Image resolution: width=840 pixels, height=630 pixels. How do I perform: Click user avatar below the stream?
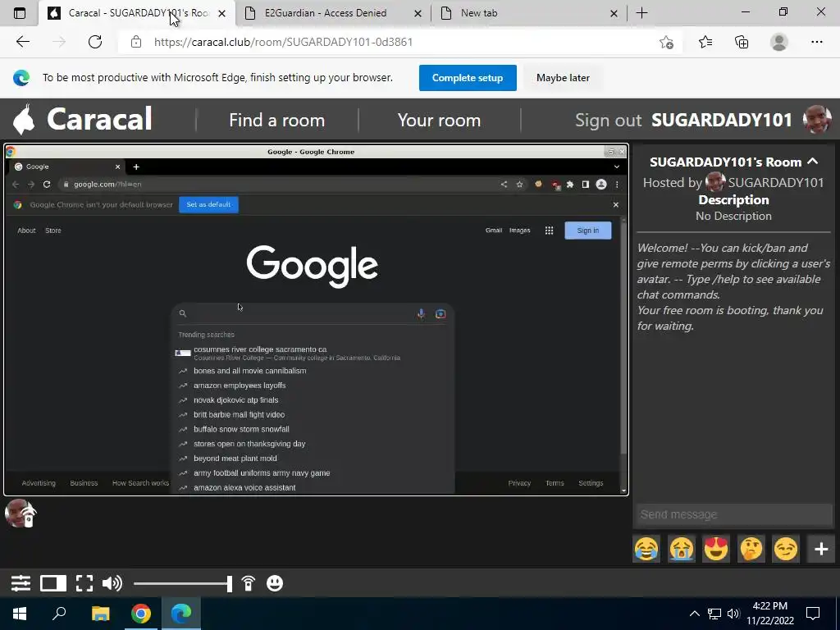(20, 514)
